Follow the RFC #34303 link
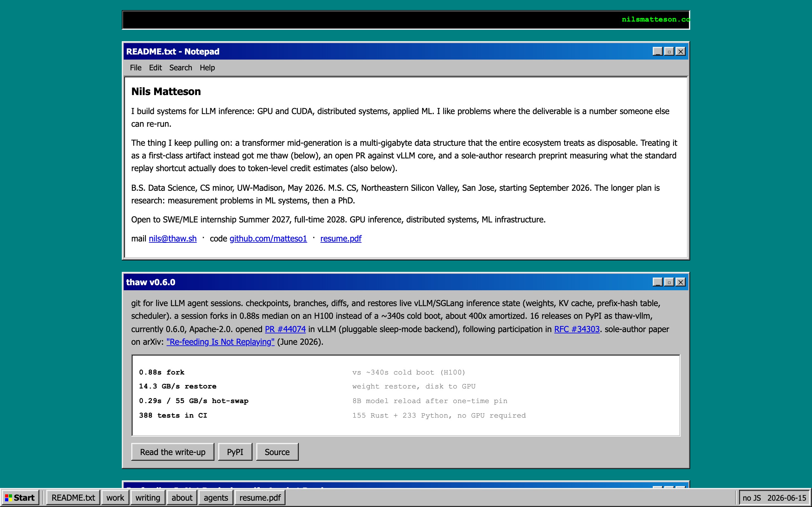812x507 pixels. click(577, 329)
